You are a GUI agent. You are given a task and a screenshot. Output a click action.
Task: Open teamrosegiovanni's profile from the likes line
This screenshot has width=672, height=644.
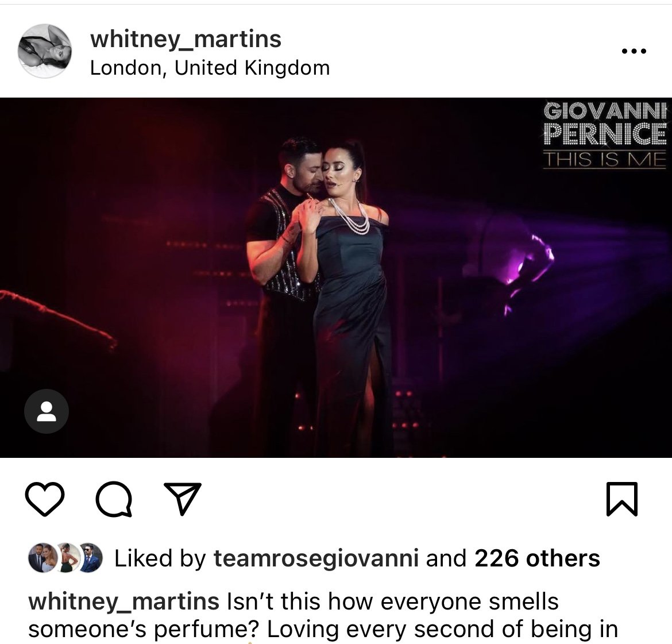pos(316,558)
